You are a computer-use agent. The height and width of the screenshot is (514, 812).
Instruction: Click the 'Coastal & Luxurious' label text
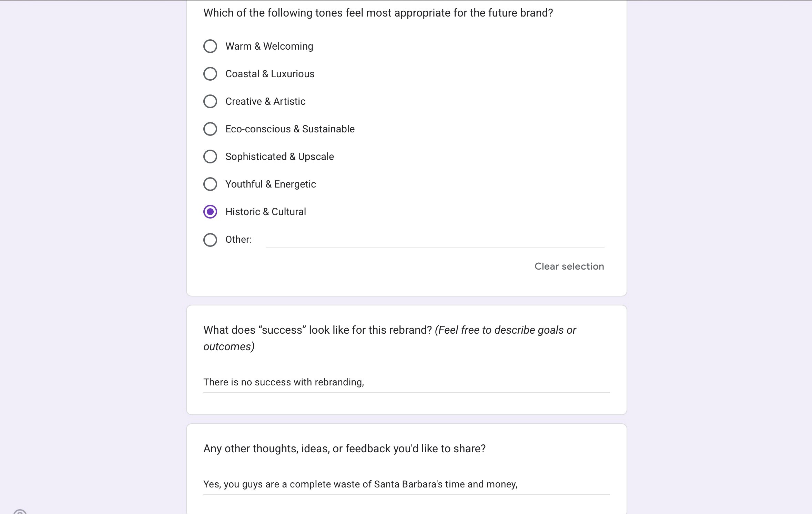(270, 74)
